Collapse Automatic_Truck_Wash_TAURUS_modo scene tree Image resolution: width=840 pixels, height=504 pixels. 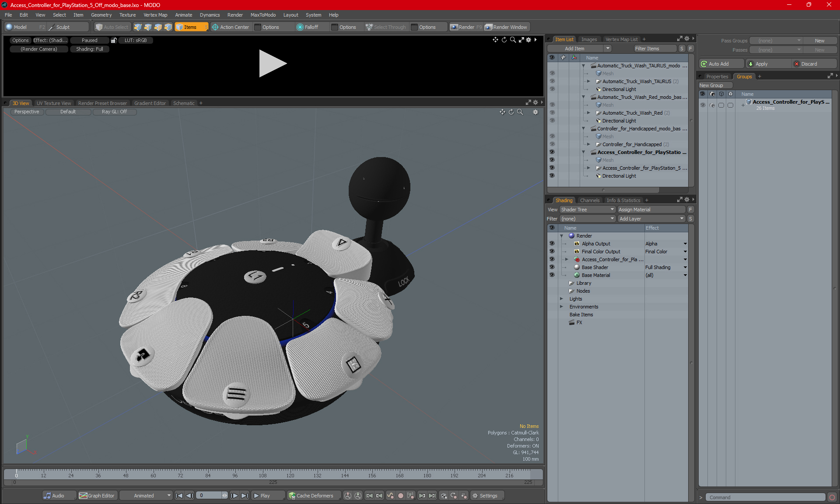tap(583, 66)
